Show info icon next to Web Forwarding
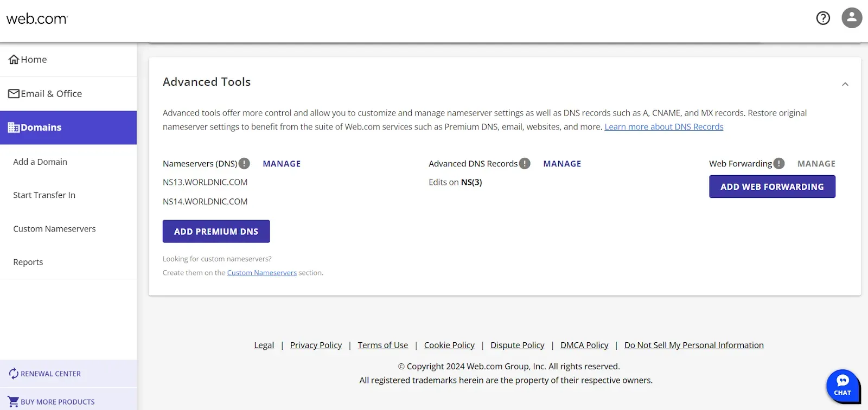The image size is (868, 410). coord(779,163)
